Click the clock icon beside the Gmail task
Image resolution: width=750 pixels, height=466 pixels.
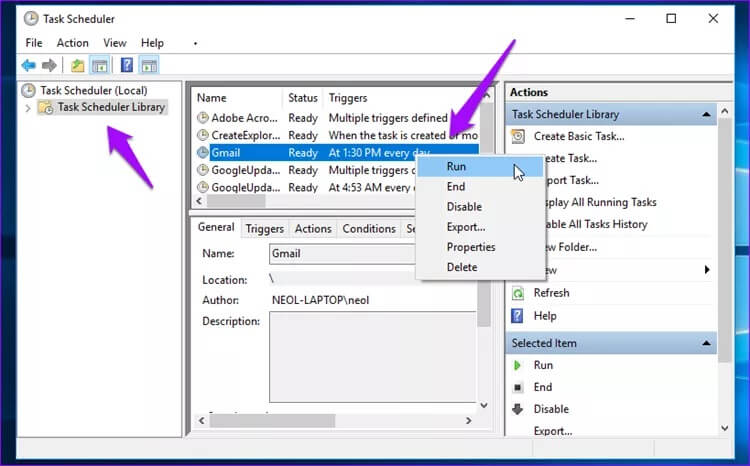click(x=203, y=153)
